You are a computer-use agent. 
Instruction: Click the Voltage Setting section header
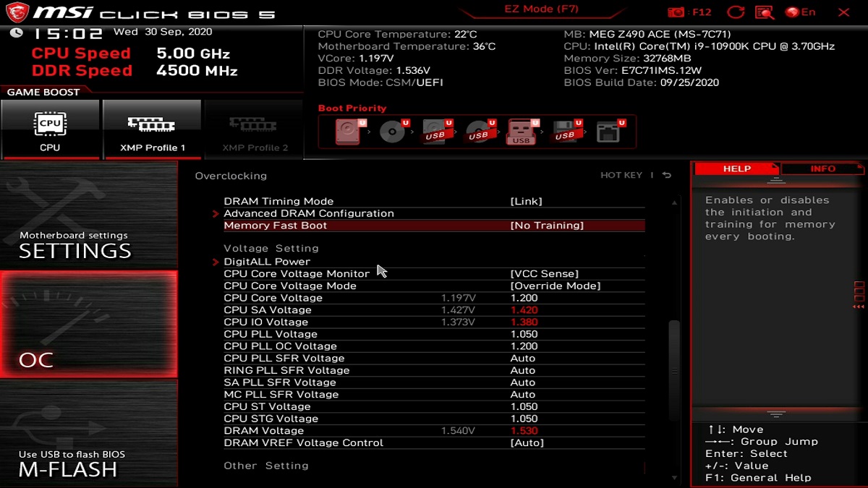[271, 248]
